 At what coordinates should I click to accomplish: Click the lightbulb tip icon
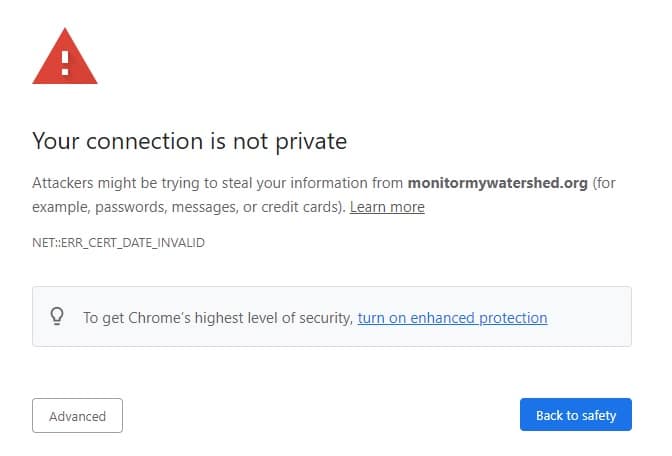(57, 317)
